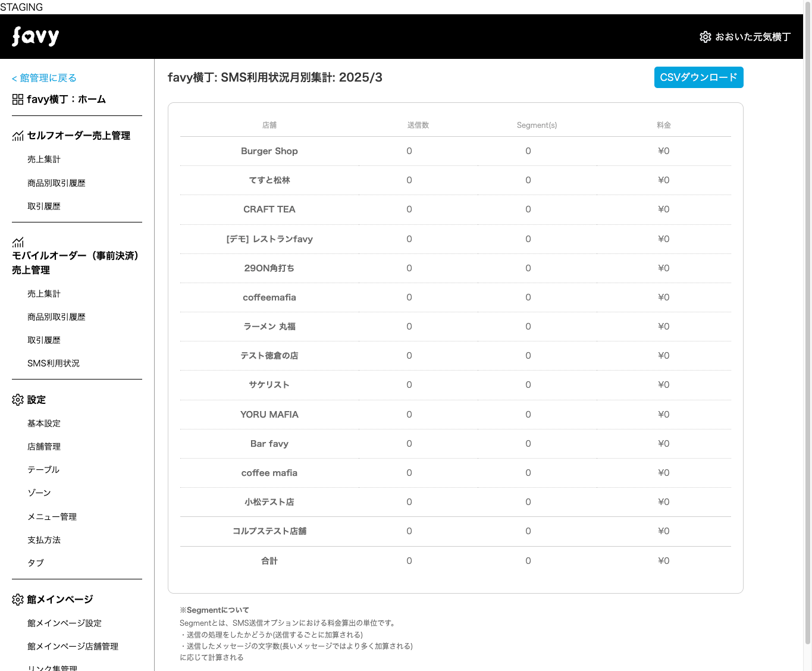Click the 料金 column header

click(664, 125)
